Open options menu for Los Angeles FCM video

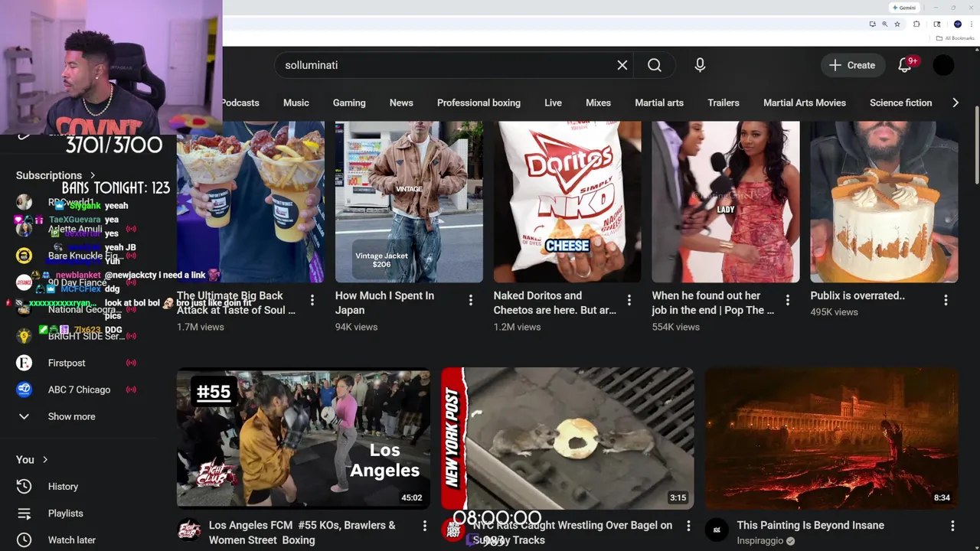424,526
